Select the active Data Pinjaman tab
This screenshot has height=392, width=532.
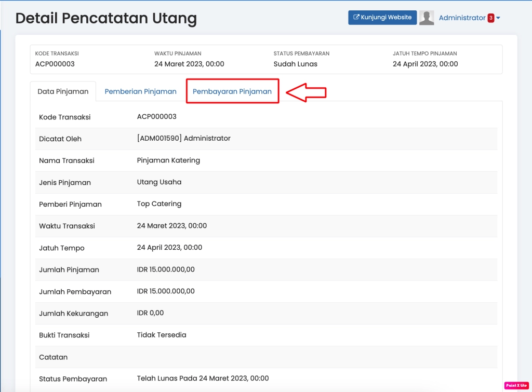tap(62, 91)
